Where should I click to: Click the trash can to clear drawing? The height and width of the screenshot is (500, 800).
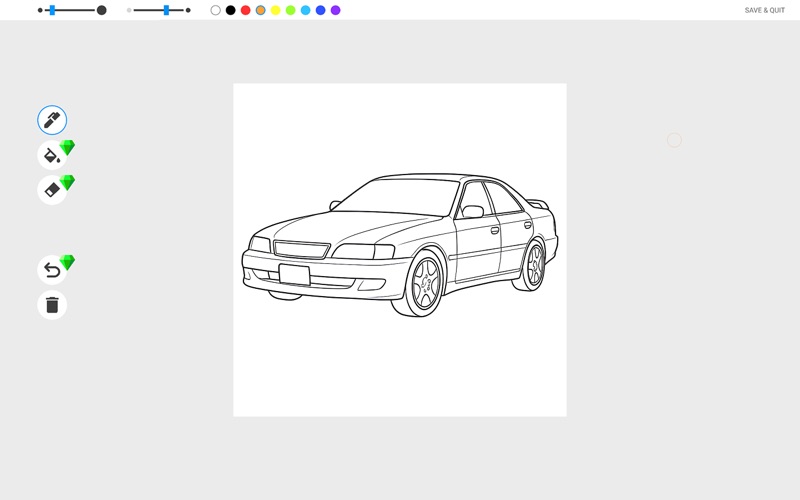(x=52, y=305)
